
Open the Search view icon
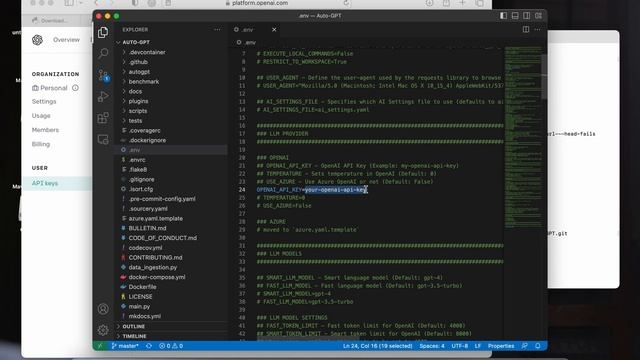(103, 53)
